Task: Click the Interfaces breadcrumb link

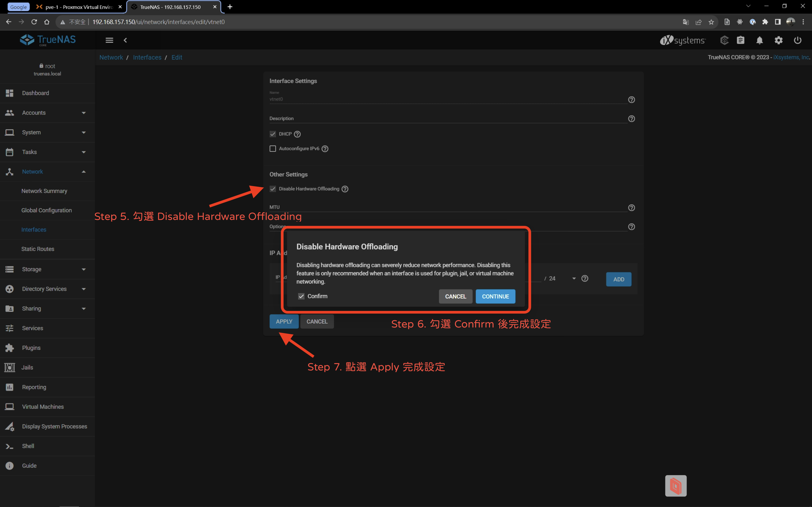Action: point(147,57)
